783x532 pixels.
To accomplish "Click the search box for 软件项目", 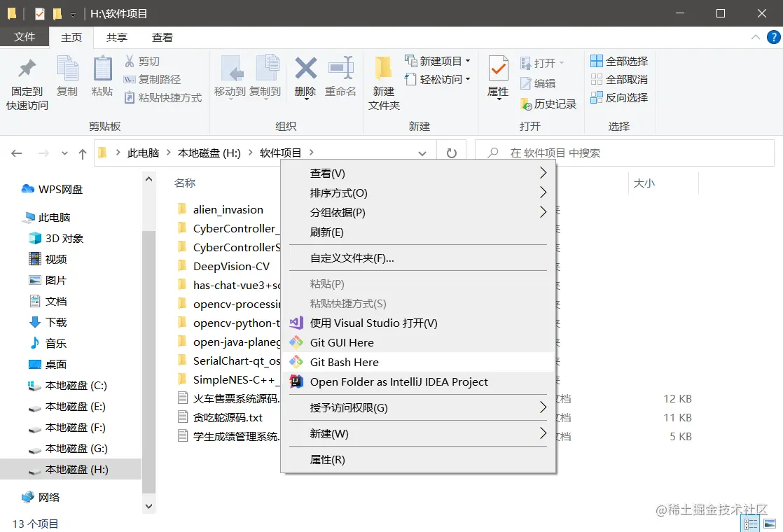I will [624, 153].
